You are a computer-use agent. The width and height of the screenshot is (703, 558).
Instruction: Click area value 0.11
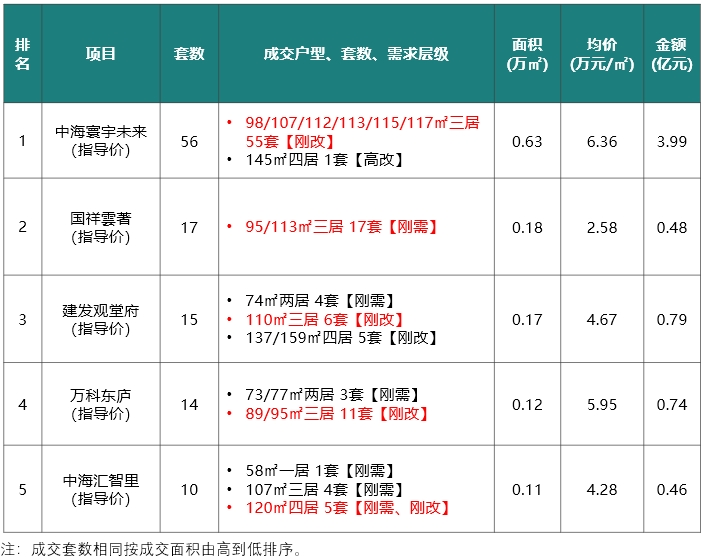pyautogui.click(x=527, y=489)
